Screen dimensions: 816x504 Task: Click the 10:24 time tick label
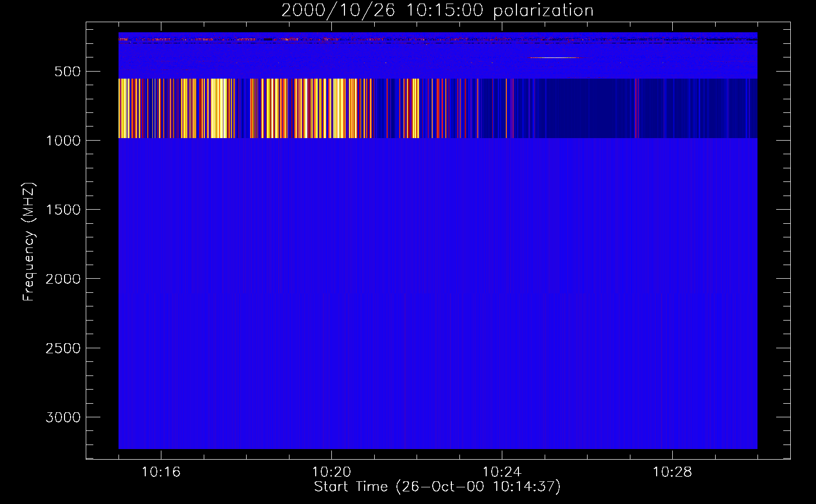tap(502, 472)
